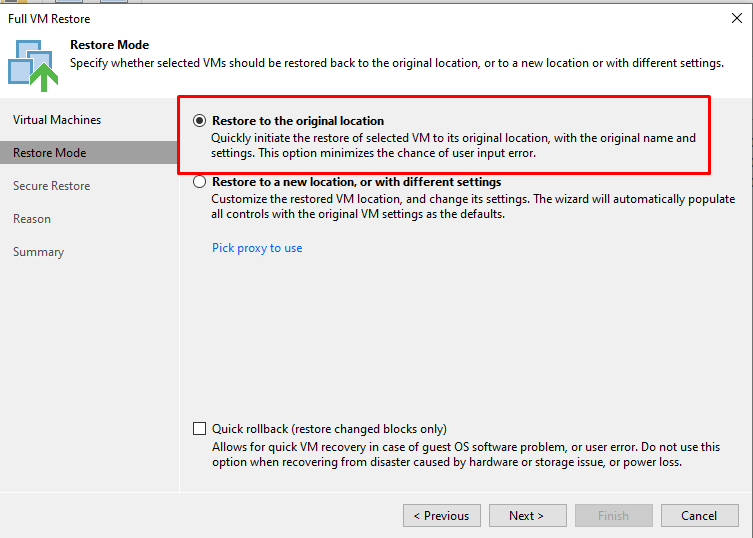Open the Pick proxy to use link
Viewport: 753px width, 538px height.
point(257,248)
